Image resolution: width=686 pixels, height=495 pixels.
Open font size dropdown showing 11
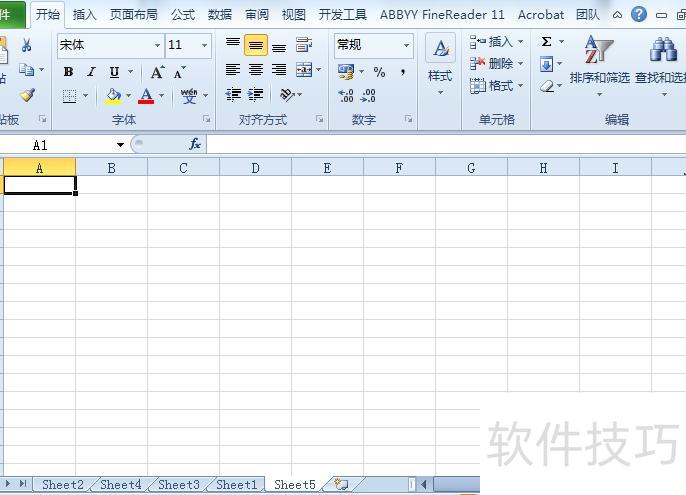click(204, 46)
